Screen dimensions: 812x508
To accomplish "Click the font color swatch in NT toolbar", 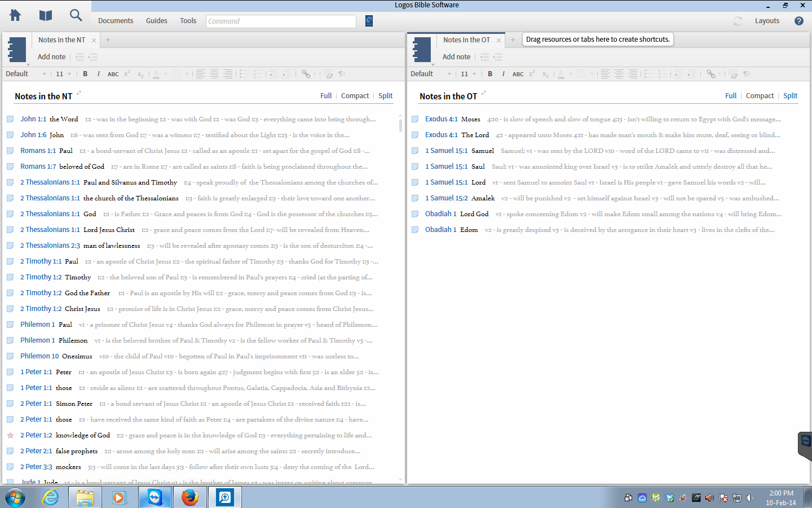I will 157,74.
